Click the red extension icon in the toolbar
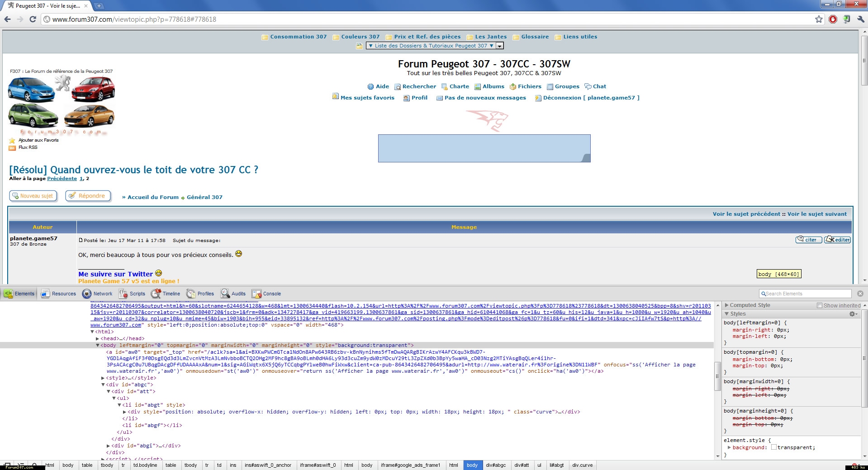 (833, 19)
